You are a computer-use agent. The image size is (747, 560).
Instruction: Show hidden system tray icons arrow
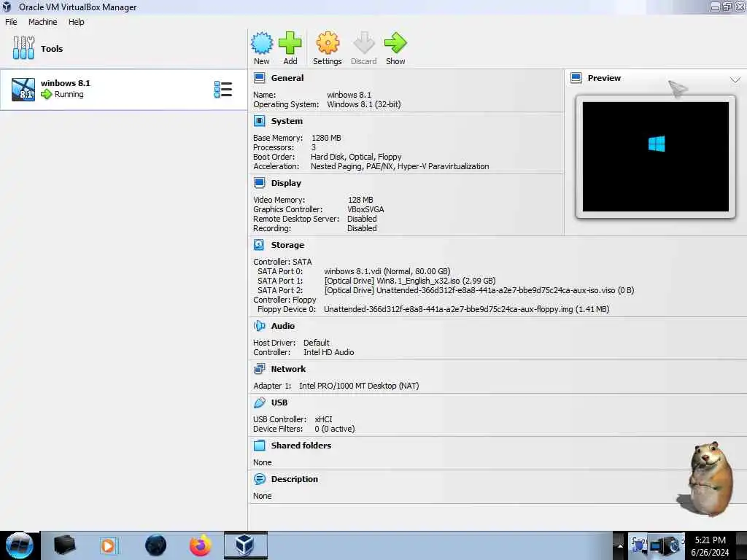coord(620,545)
